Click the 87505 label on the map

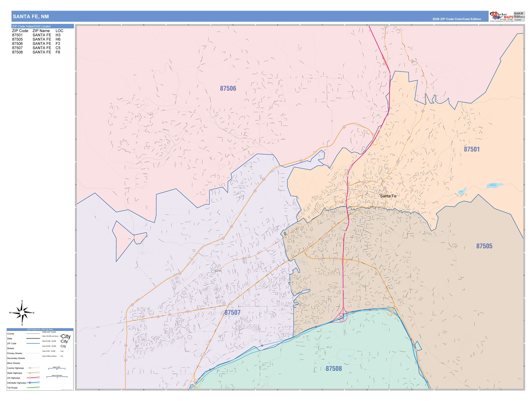[484, 246]
